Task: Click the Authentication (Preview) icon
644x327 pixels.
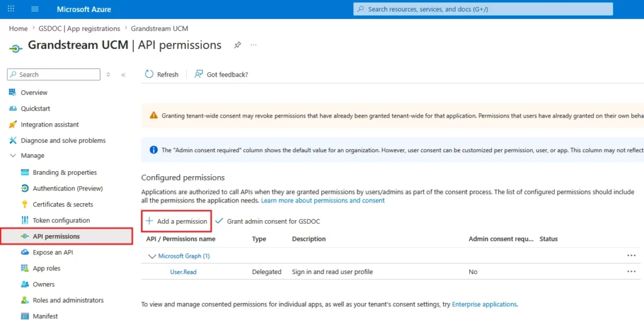Action: click(x=25, y=188)
